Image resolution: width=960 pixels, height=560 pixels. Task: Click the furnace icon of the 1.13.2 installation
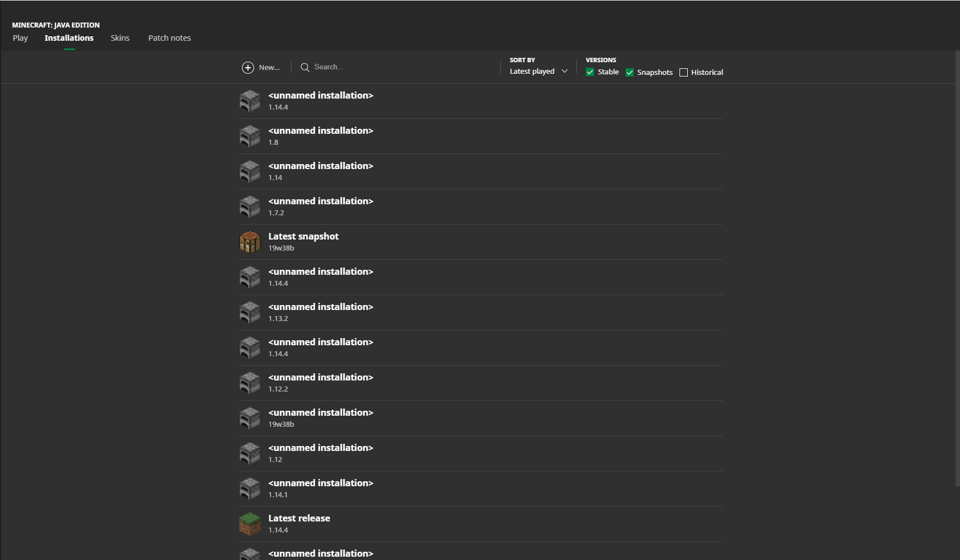coord(250,312)
